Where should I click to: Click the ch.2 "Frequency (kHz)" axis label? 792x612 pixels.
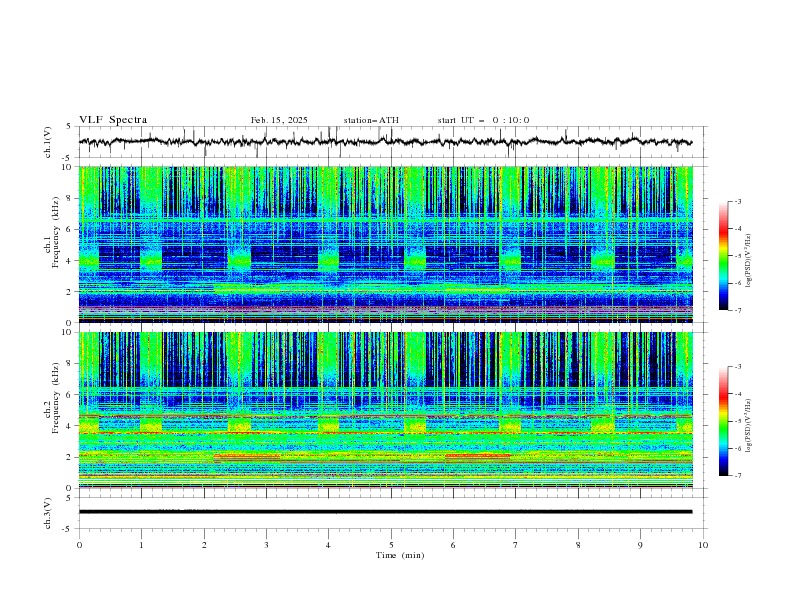pyautogui.click(x=55, y=397)
